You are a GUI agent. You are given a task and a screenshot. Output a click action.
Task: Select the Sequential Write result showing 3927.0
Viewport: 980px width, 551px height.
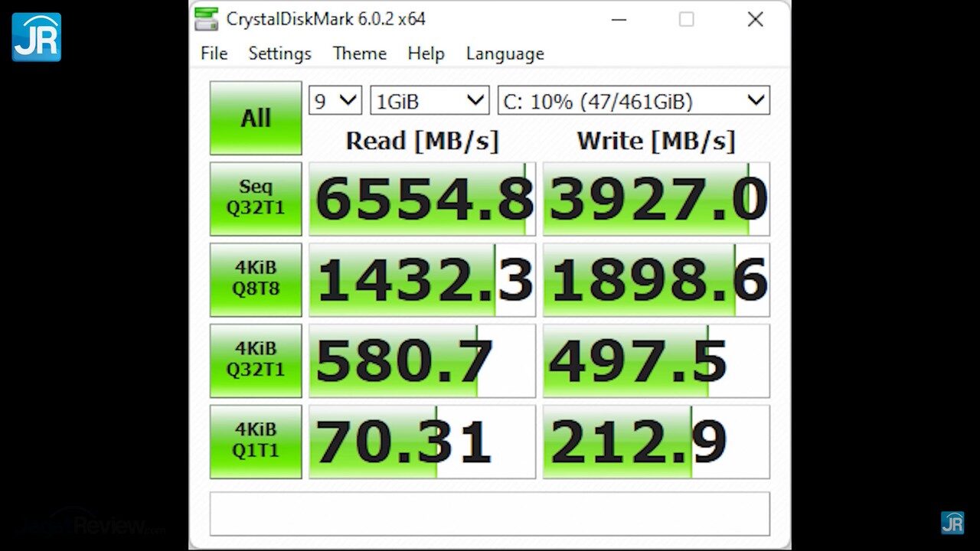pyautogui.click(x=655, y=197)
